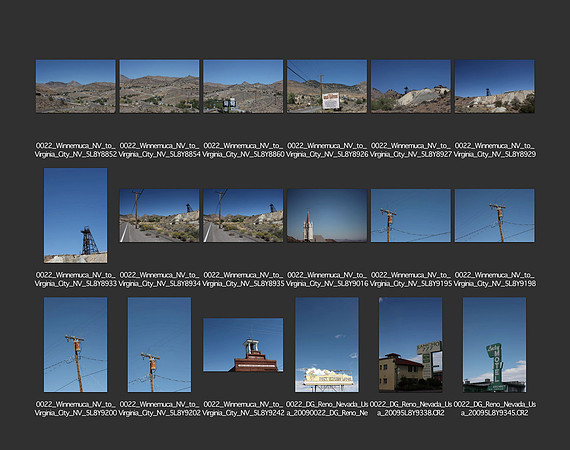Viewport: 570px width, 450px height.
Task: Click the filename label ending 5L8Y9198
Action: [x=494, y=279]
